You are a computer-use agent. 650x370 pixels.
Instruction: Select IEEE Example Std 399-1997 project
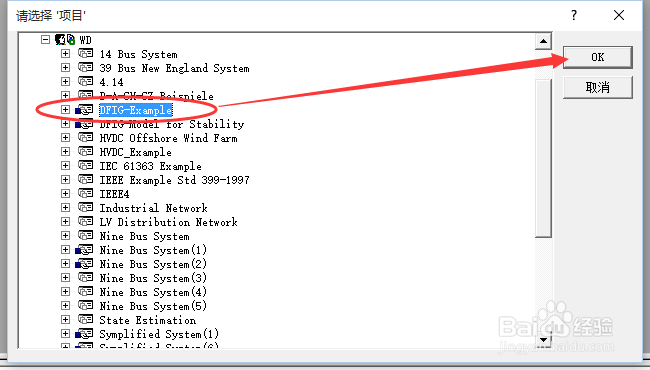pyautogui.click(x=175, y=180)
